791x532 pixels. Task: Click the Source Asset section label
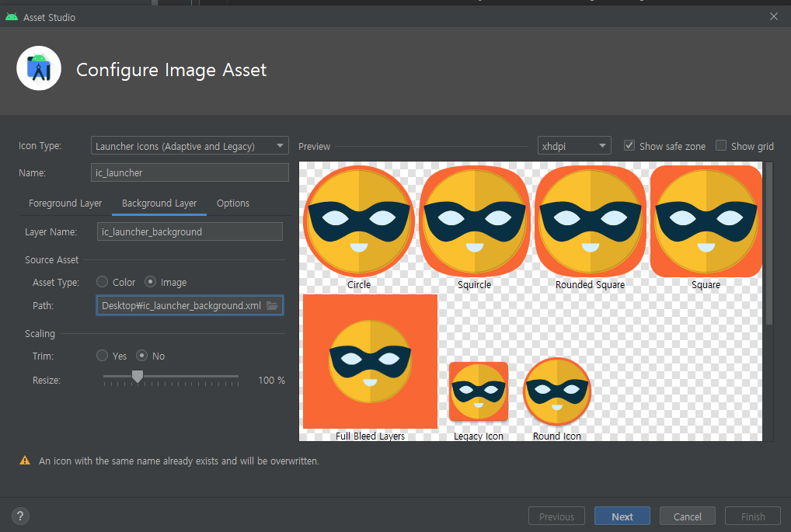[52, 259]
